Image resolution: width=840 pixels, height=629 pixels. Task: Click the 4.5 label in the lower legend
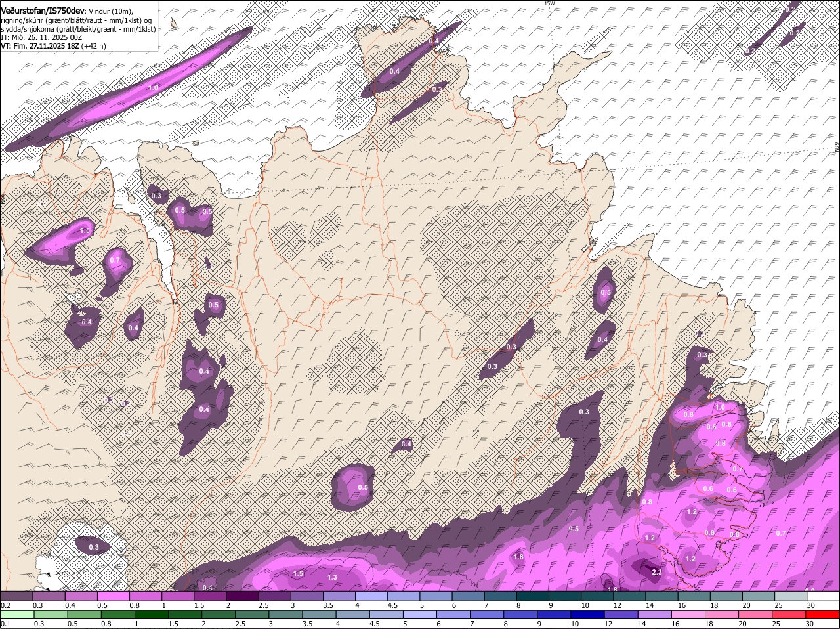pyautogui.click(x=375, y=624)
